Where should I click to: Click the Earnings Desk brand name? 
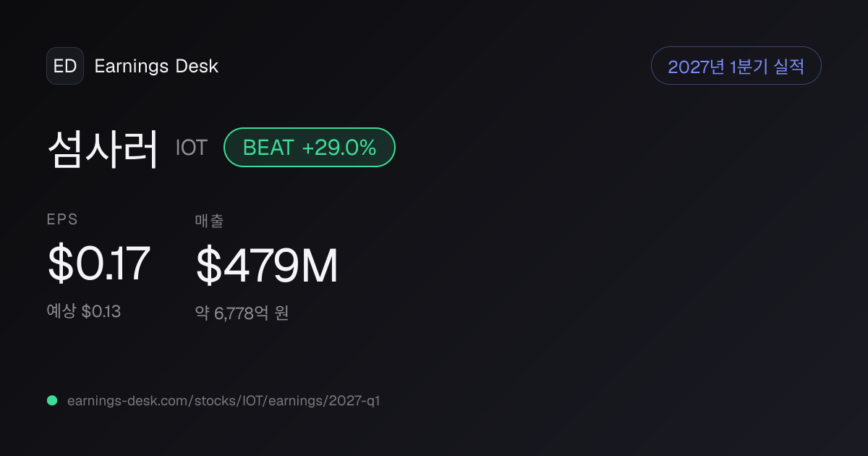[156, 67]
